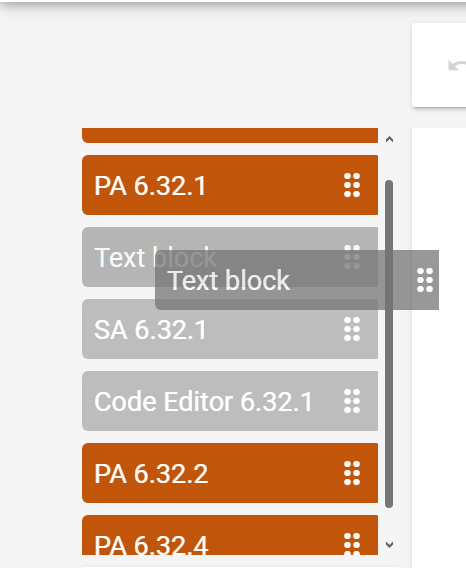Click the partially hidden orange item at top

pyautogui.click(x=230, y=135)
